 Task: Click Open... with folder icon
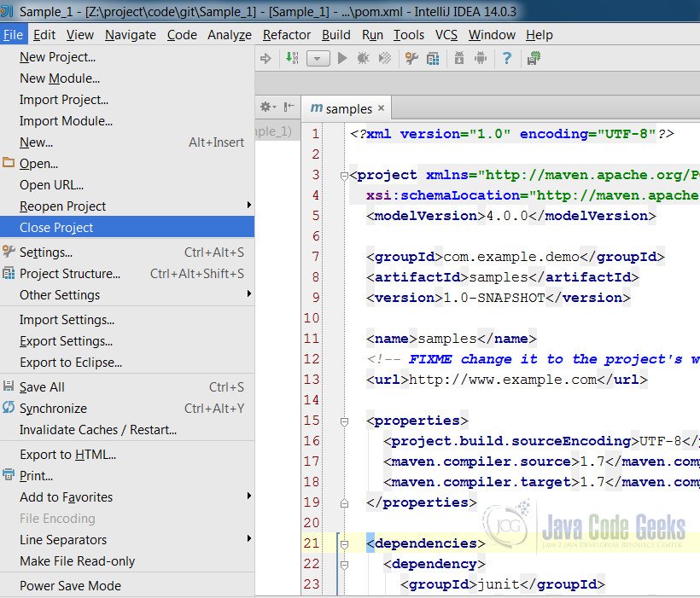click(127, 164)
